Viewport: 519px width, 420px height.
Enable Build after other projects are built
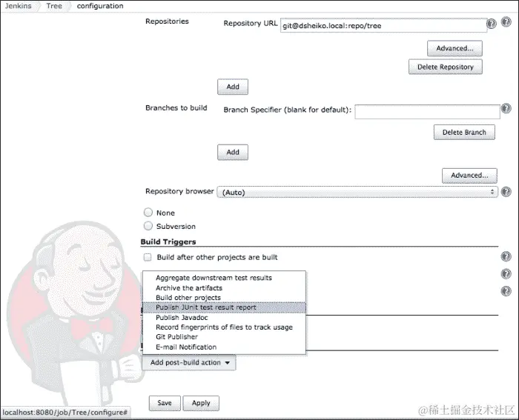(148, 257)
